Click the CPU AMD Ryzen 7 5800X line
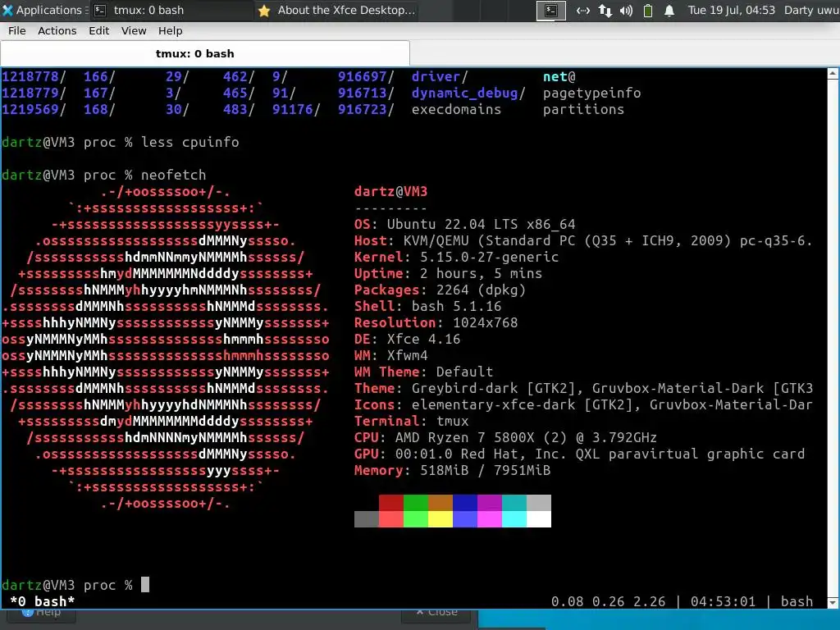Image resolution: width=840 pixels, height=630 pixels. (x=505, y=437)
